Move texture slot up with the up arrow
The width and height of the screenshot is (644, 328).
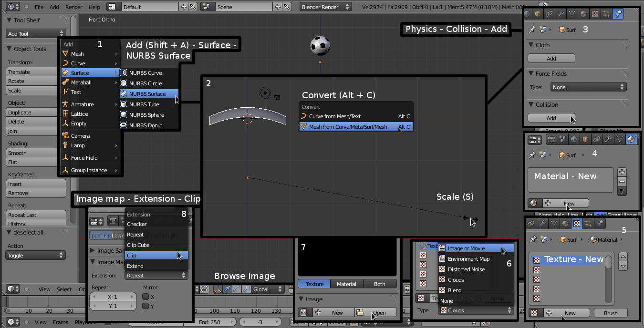click(622, 256)
